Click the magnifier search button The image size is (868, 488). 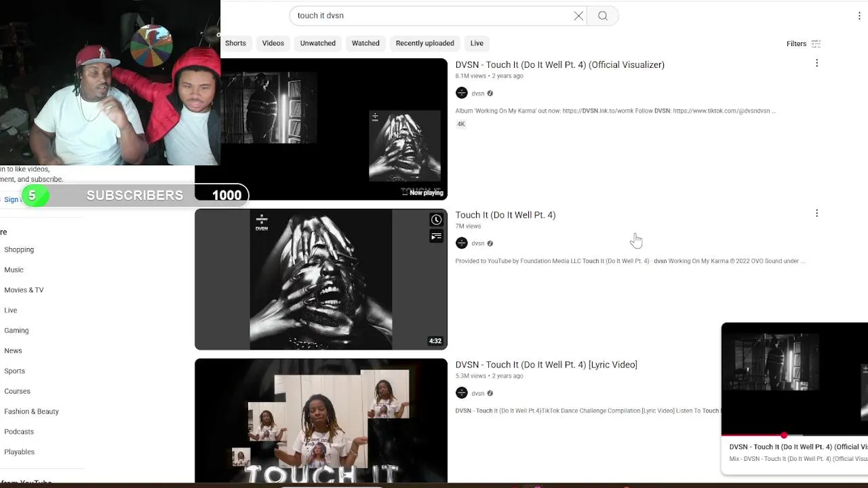pyautogui.click(x=603, y=16)
